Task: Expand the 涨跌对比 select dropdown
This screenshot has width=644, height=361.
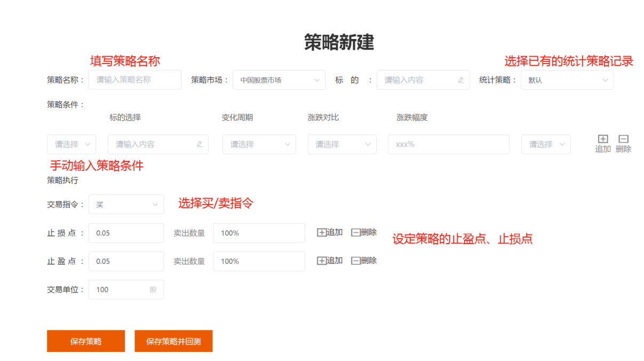Action: point(341,144)
